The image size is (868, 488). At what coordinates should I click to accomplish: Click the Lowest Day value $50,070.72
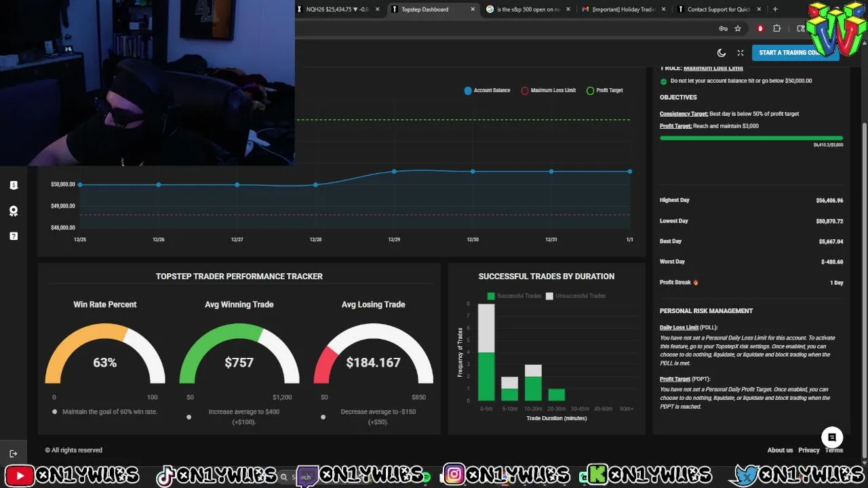pyautogui.click(x=829, y=221)
